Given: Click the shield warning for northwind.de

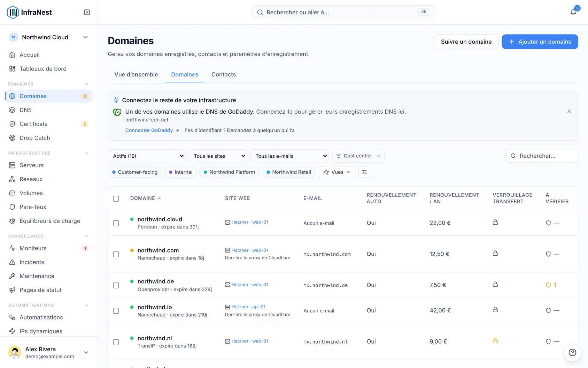Looking at the screenshot, I should pos(551,285).
